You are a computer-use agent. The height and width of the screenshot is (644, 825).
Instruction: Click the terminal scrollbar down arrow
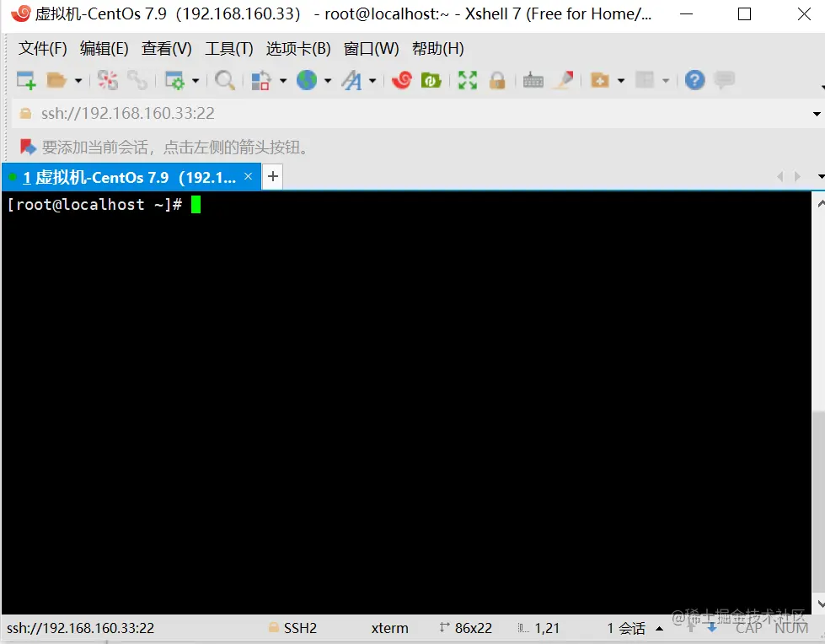click(821, 604)
